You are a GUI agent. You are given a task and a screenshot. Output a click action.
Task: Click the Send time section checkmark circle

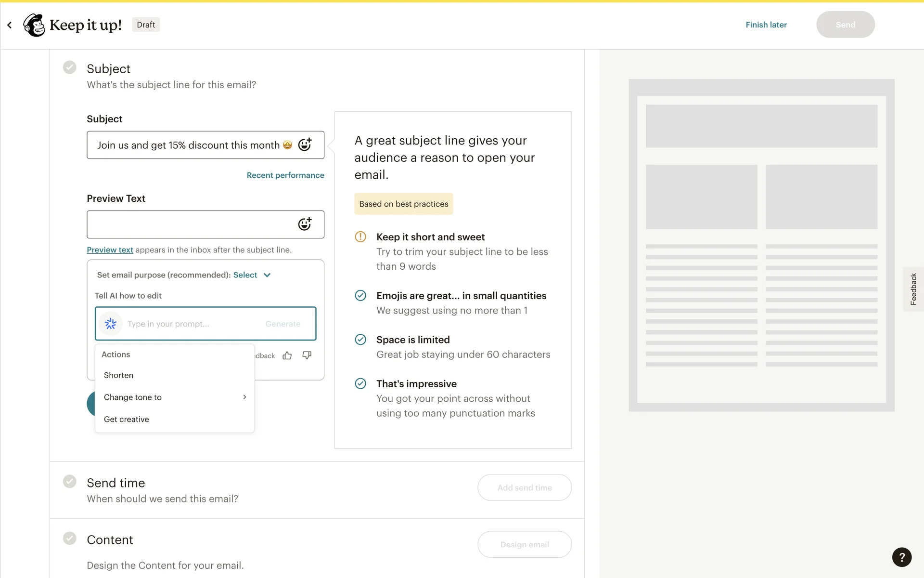pyautogui.click(x=70, y=481)
